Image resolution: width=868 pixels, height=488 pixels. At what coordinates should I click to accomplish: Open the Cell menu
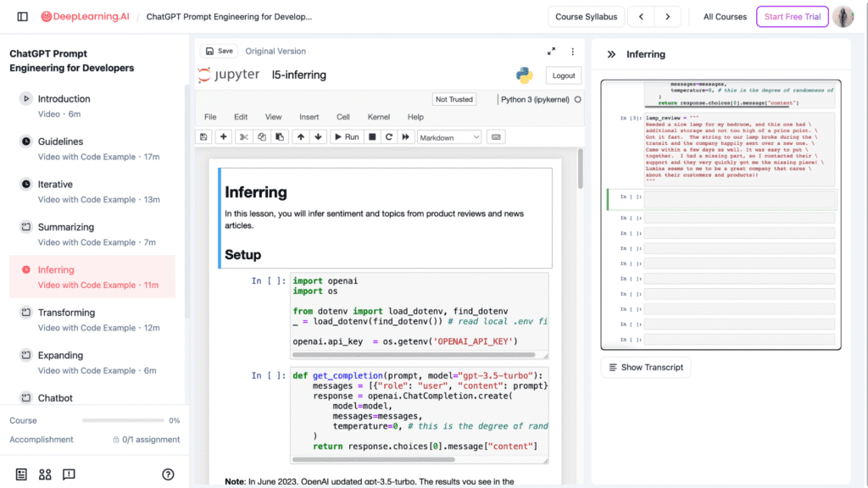(x=343, y=117)
